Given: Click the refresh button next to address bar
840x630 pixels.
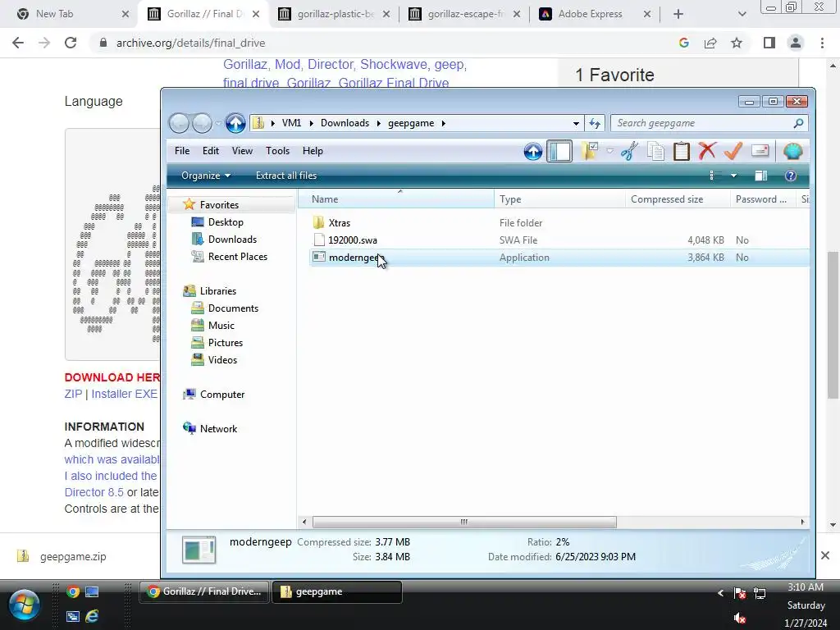Looking at the screenshot, I should (x=595, y=123).
